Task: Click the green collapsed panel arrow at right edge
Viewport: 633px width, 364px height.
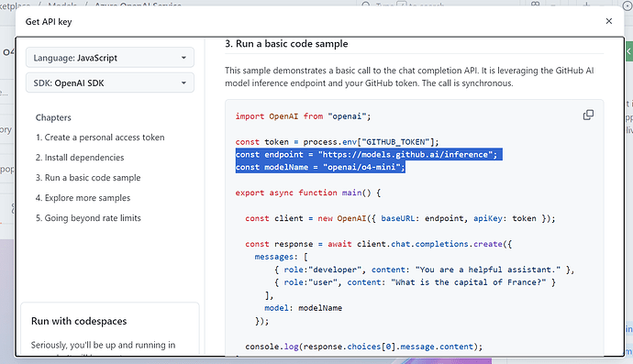Action: 629,51
